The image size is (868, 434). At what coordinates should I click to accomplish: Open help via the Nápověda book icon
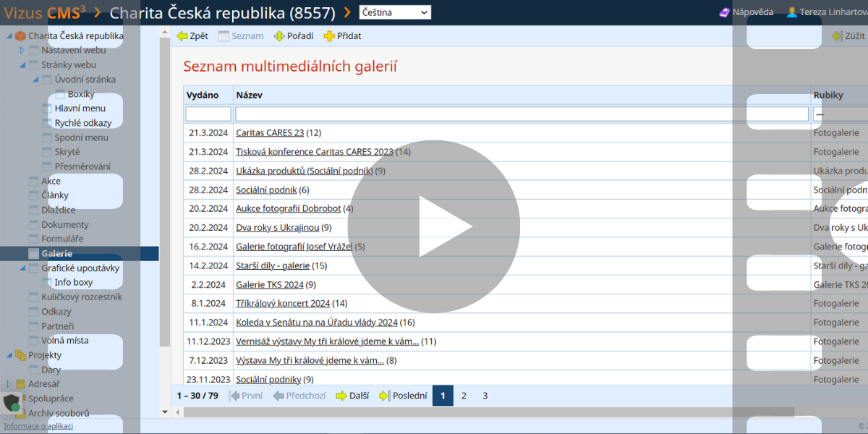(725, 12)
